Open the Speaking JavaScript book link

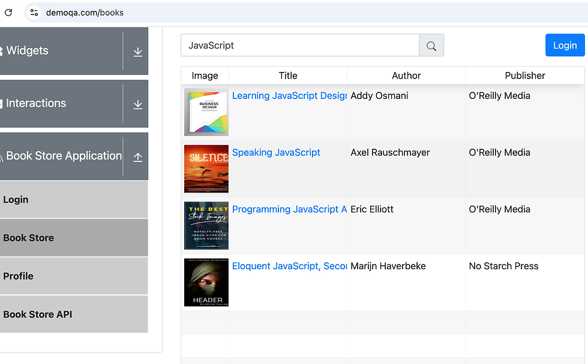(x=276, y=153)
